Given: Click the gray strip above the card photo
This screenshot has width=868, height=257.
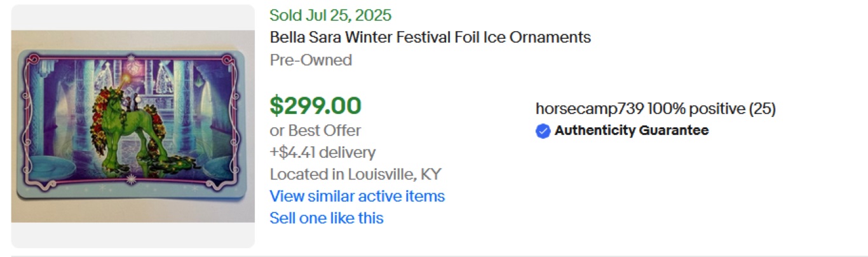Looking at the screenshot, I should (133, 18).
